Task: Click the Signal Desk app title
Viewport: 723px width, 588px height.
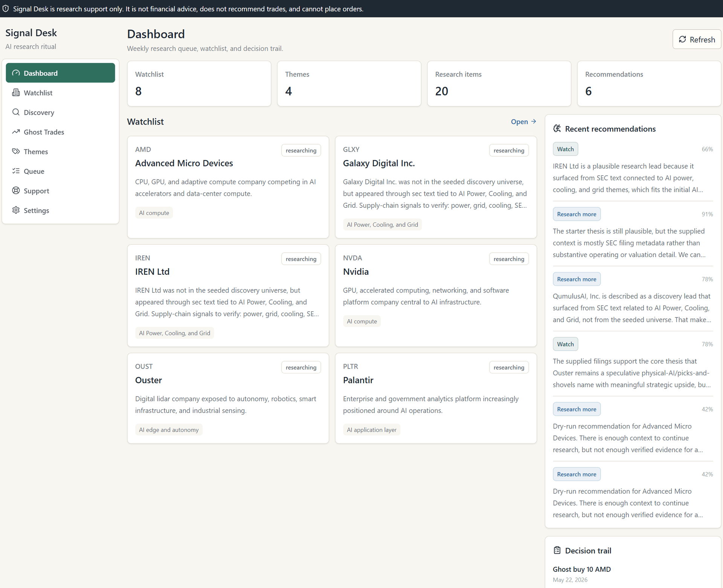Action: pyautogui.click(x=31, y=33)
